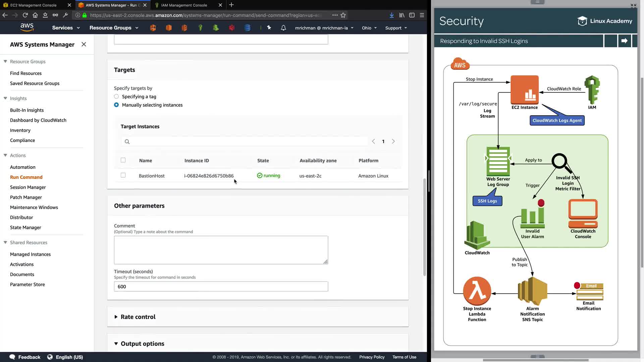Click the AWS logo home icon

point(27,27)
